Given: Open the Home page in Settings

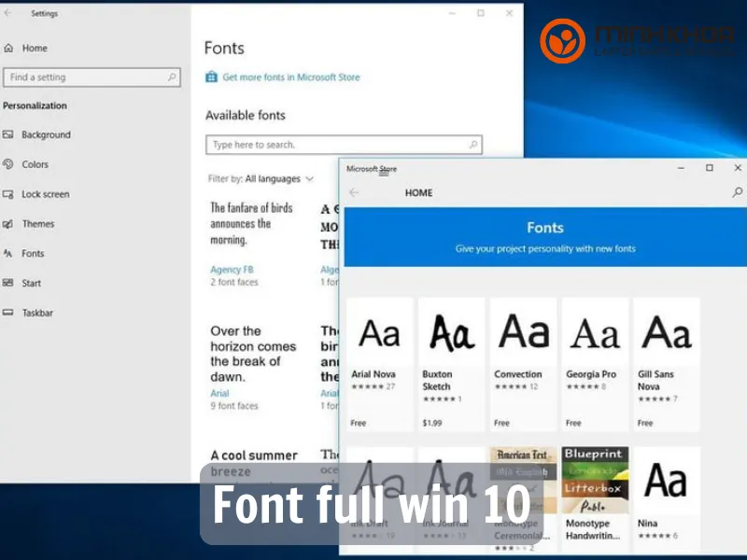Looking at the screenshot, I should 35,49.
